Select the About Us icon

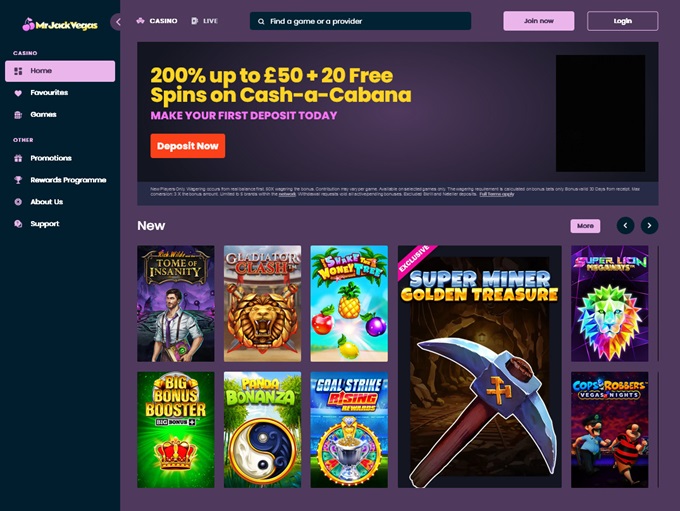pyautogui.click(x=18, y=202)
